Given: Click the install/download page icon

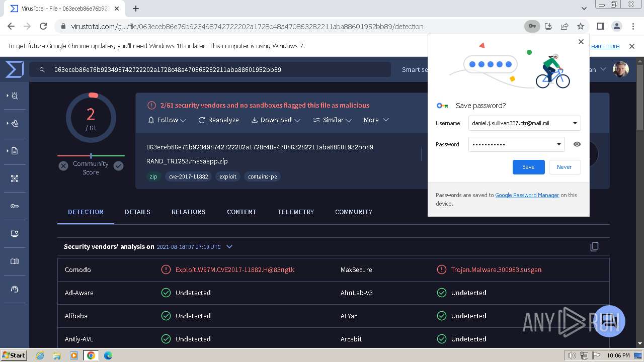Looking at the screenshot, I should (x=548, y=26).
